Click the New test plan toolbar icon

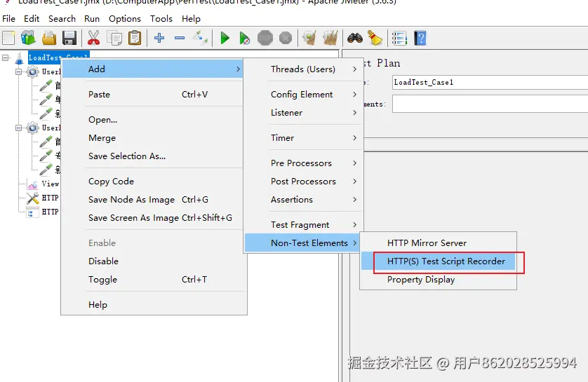[x=8, y=38]
